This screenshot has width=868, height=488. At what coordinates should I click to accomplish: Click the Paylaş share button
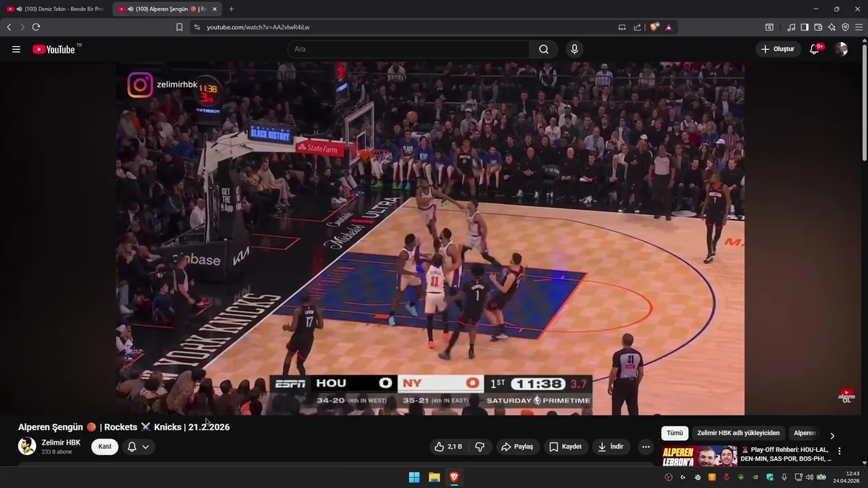(x=517, y=447)
